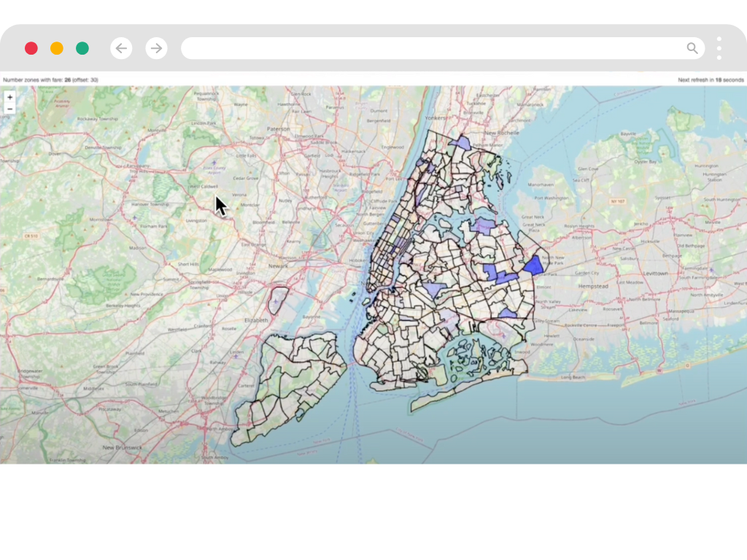747x560 pixels.
Task: Click the yellow minimize window dot
Action: click(57, 48)
